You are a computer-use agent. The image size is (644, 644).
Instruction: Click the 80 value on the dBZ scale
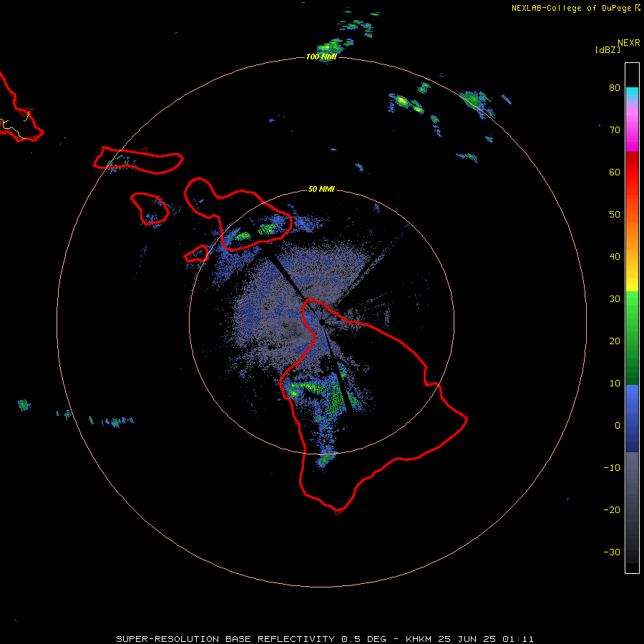615,87
